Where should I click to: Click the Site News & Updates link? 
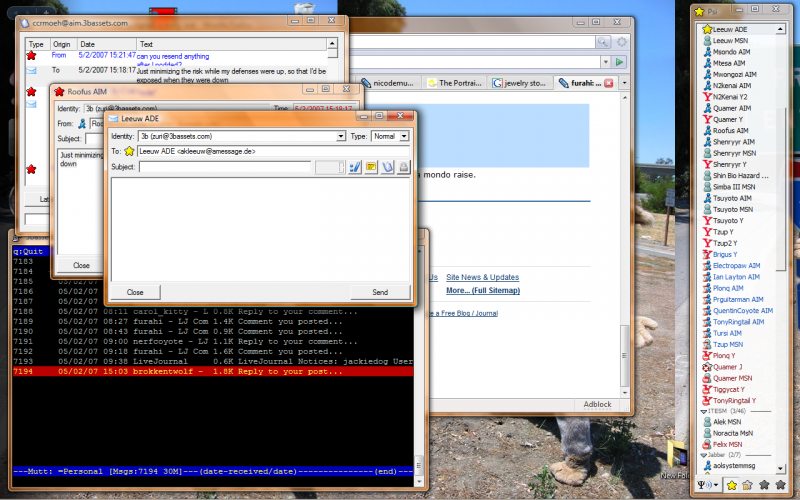tap(482, 277)
